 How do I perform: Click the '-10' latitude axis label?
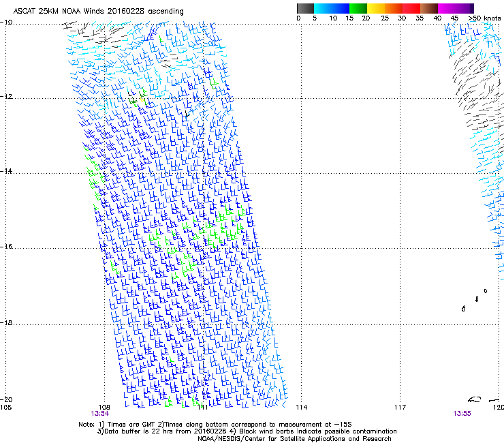pyautogui.click(x=6, y=22)
